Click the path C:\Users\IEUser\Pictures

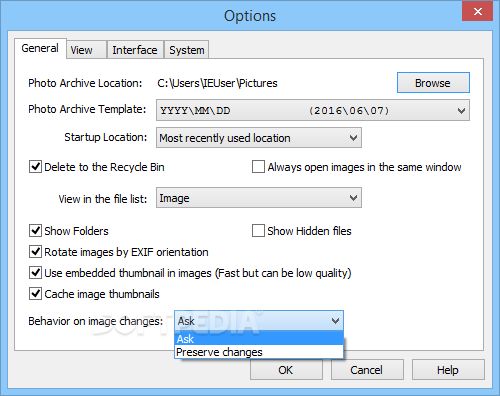(x=217, y=83)
